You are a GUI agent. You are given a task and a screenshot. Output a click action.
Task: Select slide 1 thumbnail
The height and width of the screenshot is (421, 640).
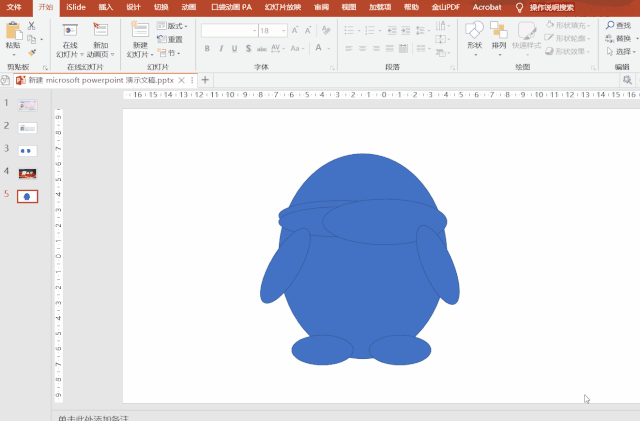tap(27, 105)
